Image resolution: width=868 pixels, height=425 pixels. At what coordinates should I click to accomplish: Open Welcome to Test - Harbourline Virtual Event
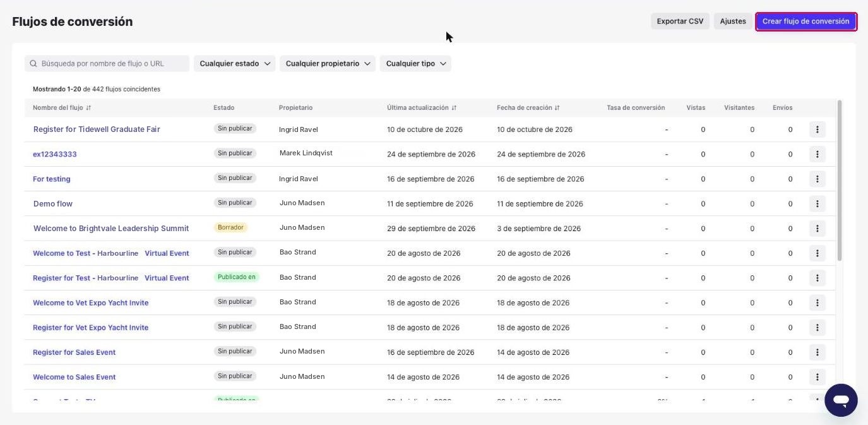[x=111, y=253]
